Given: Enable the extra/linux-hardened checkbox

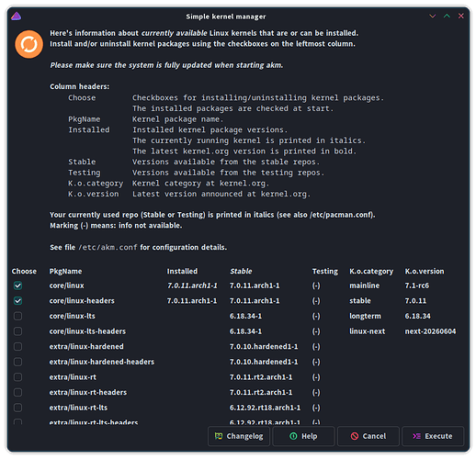Looking at the screenshot, I should pos(17,347).
